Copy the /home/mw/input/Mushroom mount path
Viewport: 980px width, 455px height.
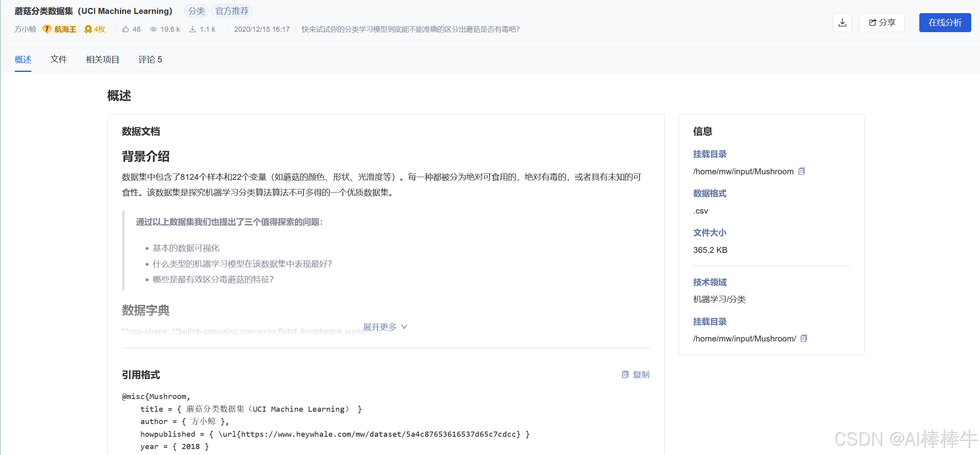coord(802,171)
